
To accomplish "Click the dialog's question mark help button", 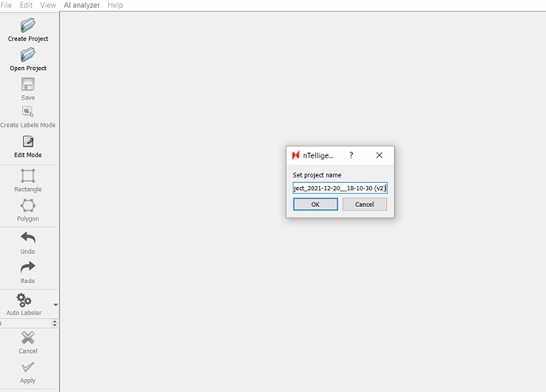I will click(x=351, y=155).
